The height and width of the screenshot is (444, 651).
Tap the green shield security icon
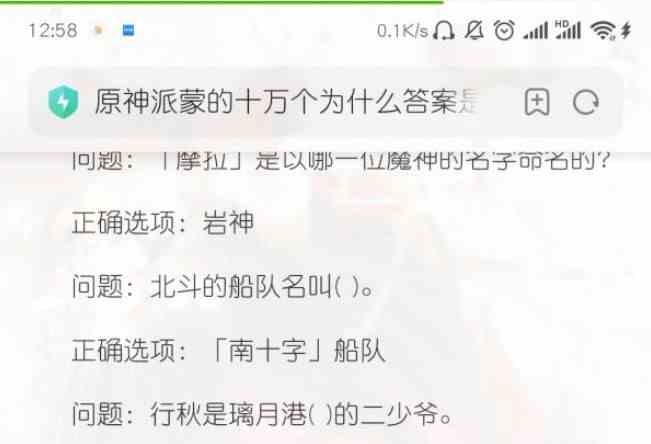(63, 102)
